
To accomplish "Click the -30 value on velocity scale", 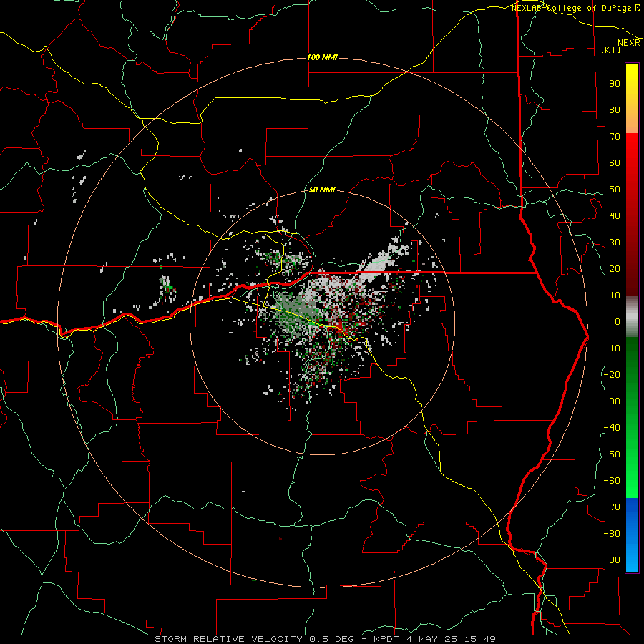I will (612, 401).
